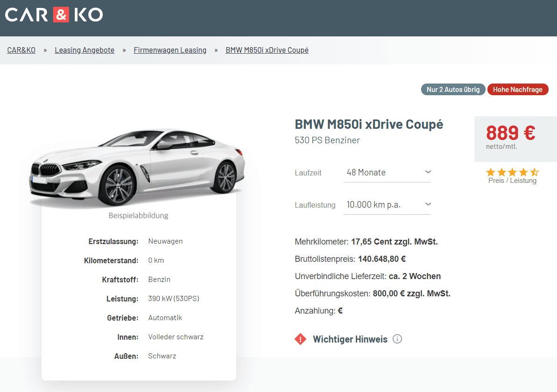Click the Anzahlung line

318,311
